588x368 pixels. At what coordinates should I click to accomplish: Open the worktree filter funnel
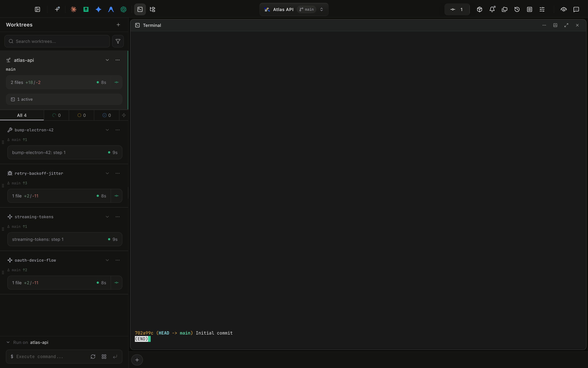coord(118,41)
